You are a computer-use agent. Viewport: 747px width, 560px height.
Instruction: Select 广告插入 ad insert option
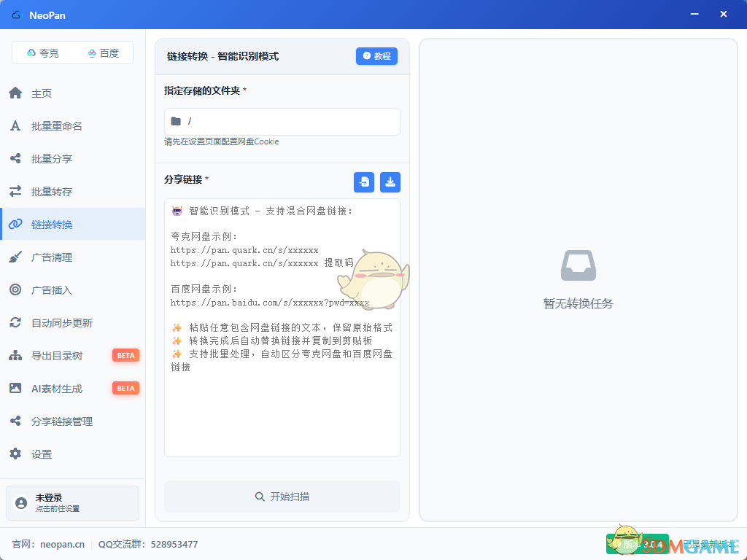pos(52,290)
